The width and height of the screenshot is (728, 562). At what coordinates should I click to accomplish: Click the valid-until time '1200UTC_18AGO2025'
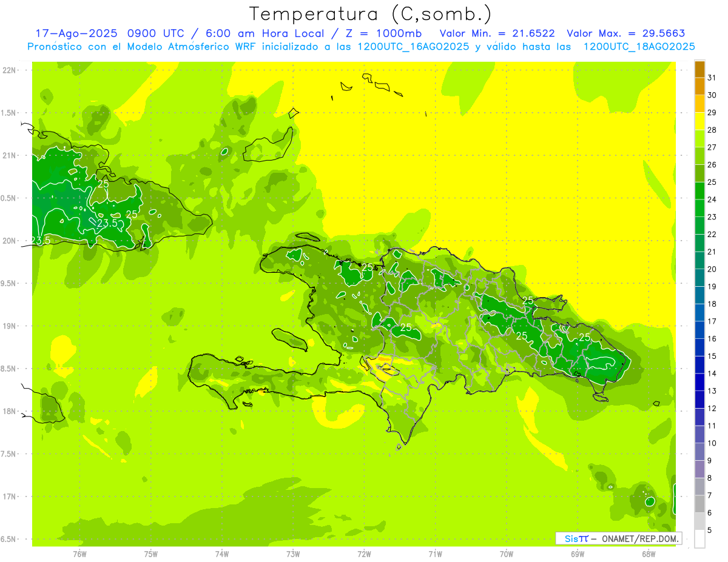coord(639,47)
